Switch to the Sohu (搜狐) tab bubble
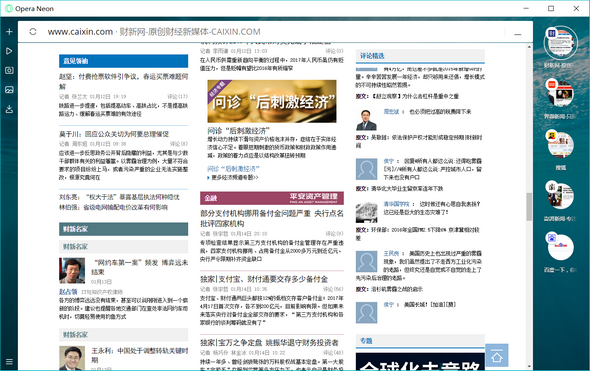590x371 pixels. 560,144
